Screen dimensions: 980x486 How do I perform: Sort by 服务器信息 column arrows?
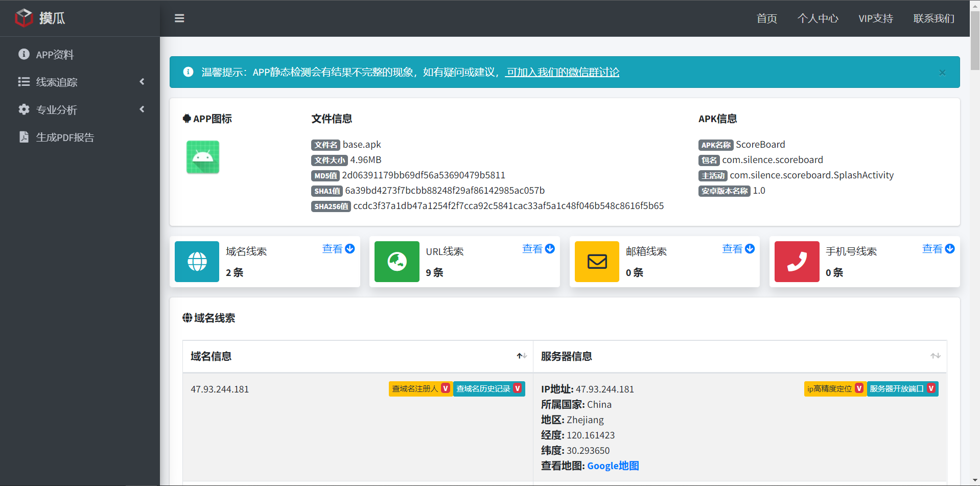coord(936,356)
